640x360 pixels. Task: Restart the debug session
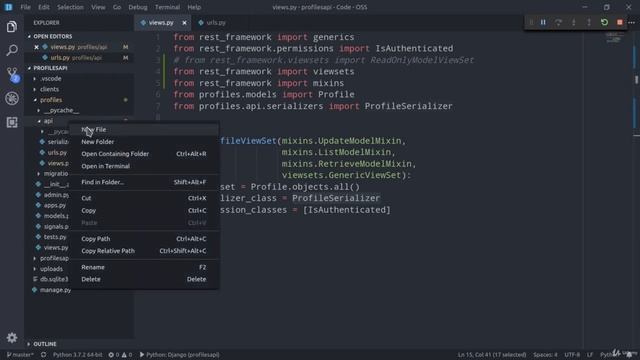604,22
